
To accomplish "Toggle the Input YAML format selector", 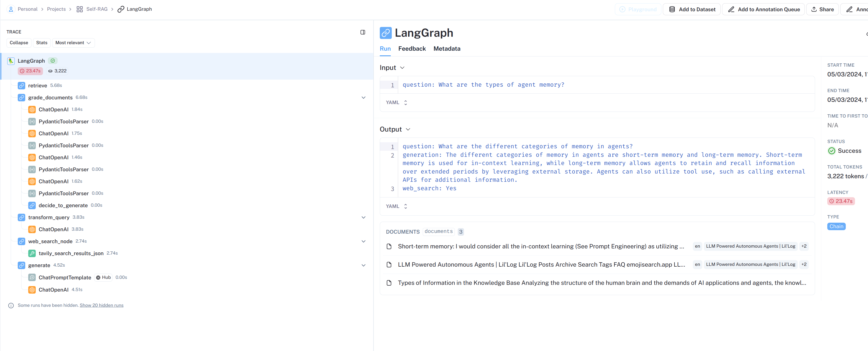I will pyautogui.click(x=396, y=103).
